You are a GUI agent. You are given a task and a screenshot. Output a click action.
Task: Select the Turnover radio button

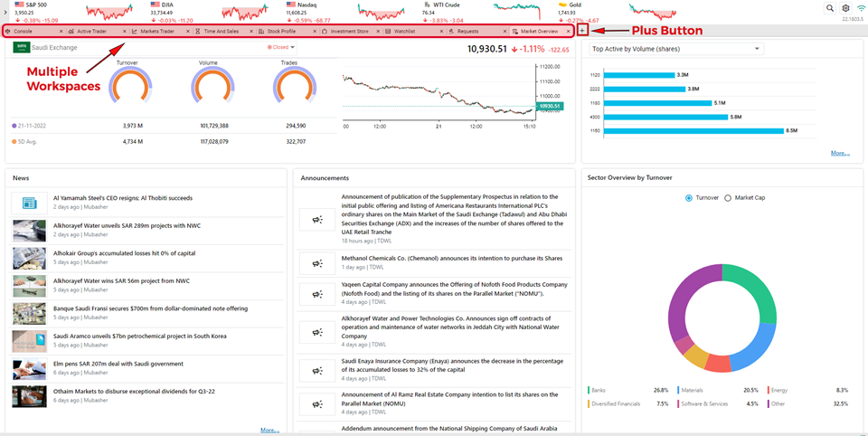click(689, 197)
